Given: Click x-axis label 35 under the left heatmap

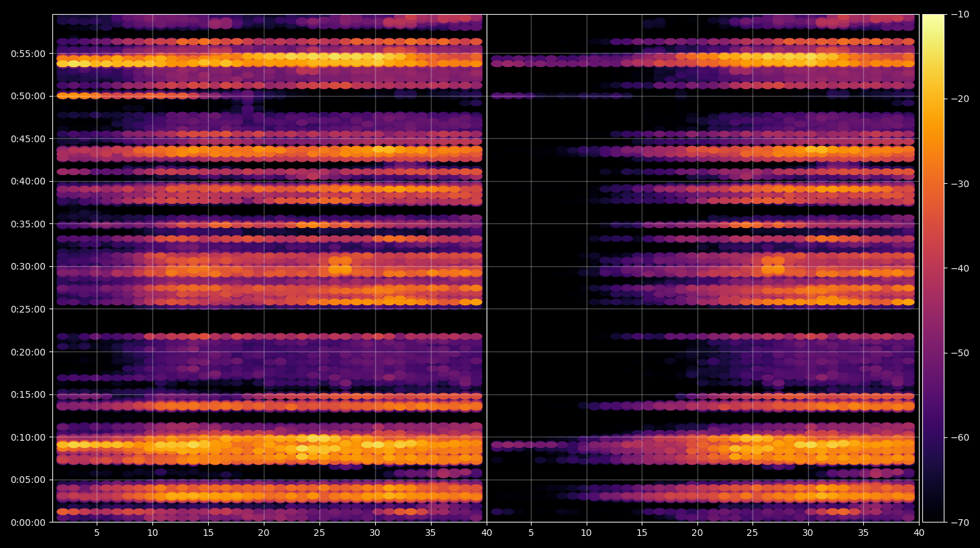Looking at the screenshot, I should [x=430, y=533].
